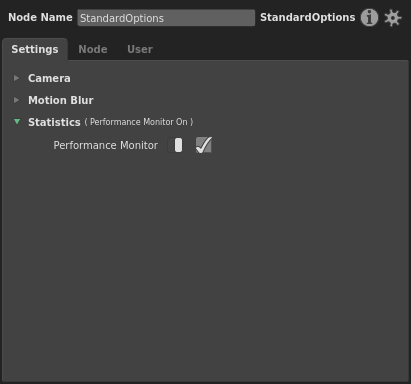Switch to the Node tab
The image size is (411, 384).
tap(93, 49)
